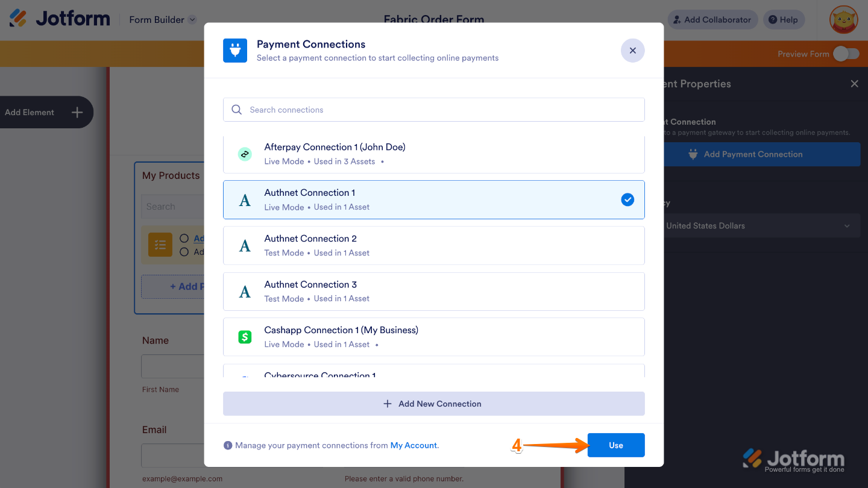Enable the Preview Form toggle

pyautogui.click(x=846, y=54)
